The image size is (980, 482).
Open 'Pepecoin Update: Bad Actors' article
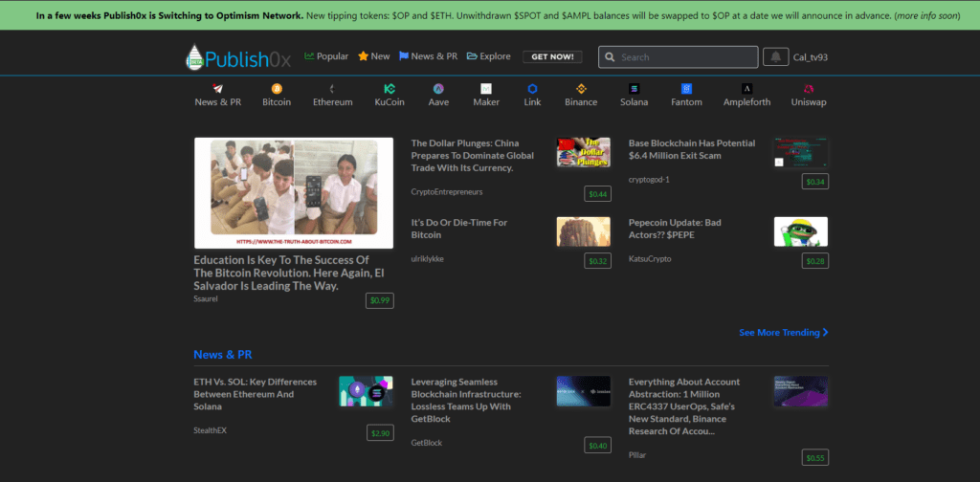click(x=677, y=229)
